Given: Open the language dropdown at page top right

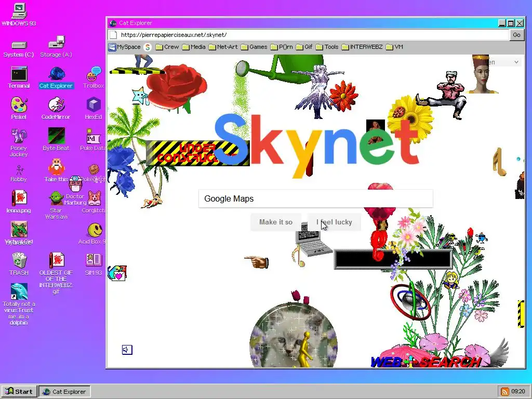Looking at the screenshot, I should click(503, 62).
